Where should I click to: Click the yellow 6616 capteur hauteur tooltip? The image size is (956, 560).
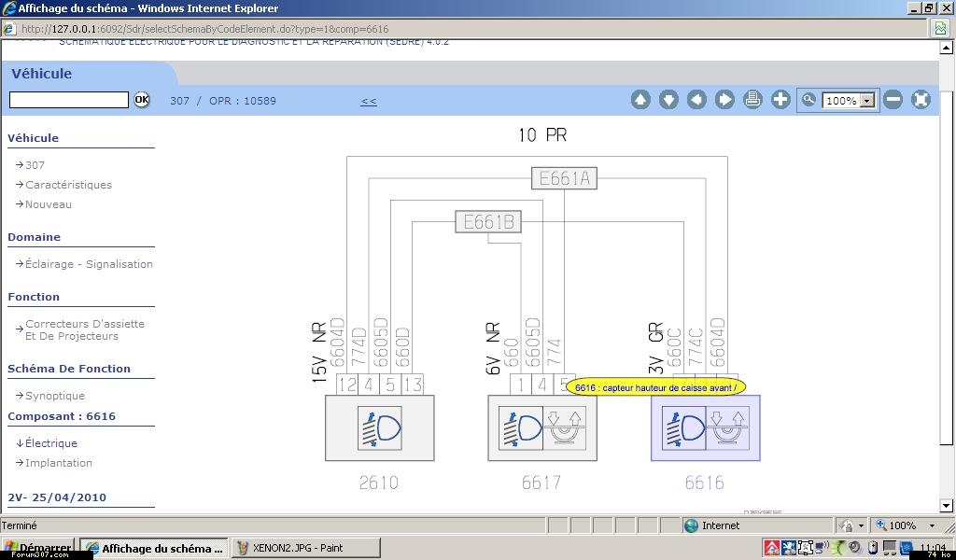click(656, 387)
